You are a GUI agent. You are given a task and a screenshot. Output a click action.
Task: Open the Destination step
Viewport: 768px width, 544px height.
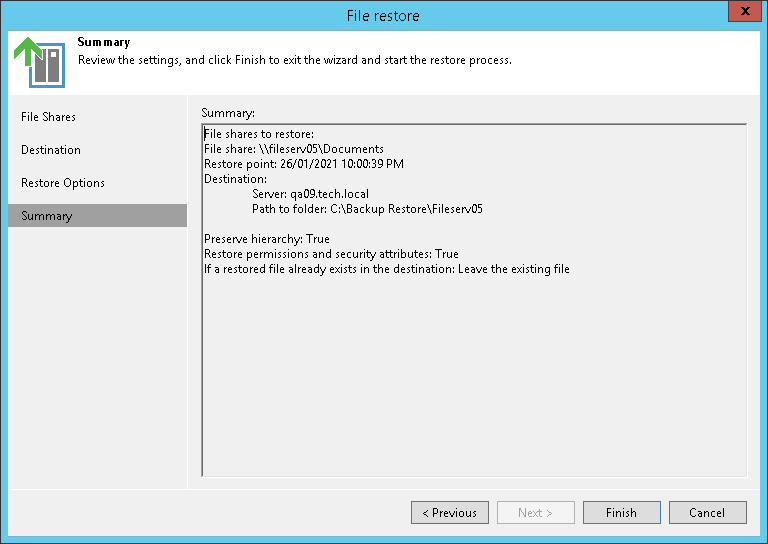coord(51,150)
